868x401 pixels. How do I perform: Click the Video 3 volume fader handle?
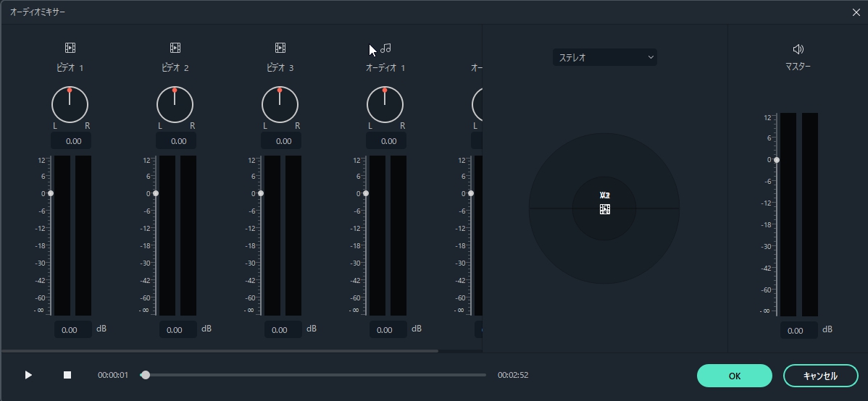coord(261,193)
